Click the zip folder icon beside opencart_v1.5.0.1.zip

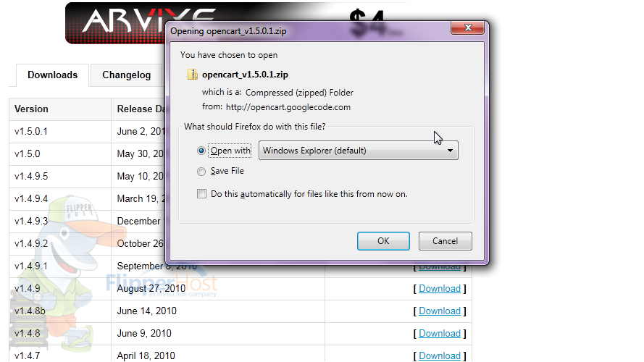pos(192,75)
